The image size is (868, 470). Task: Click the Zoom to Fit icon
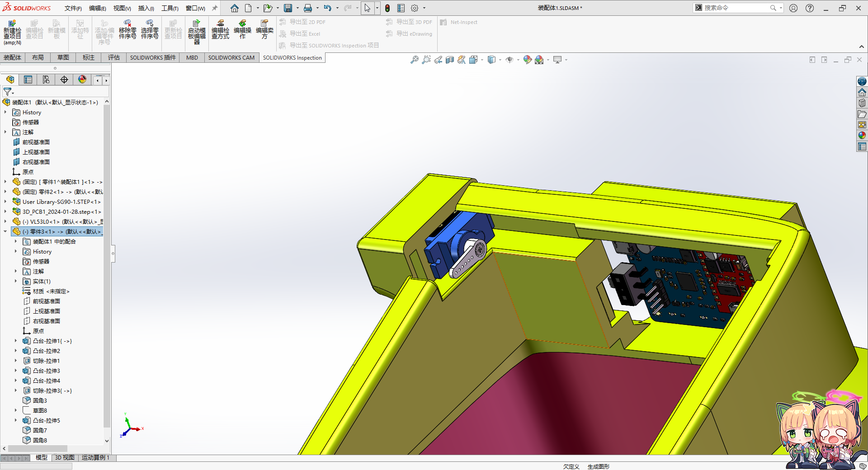point(414,60)
